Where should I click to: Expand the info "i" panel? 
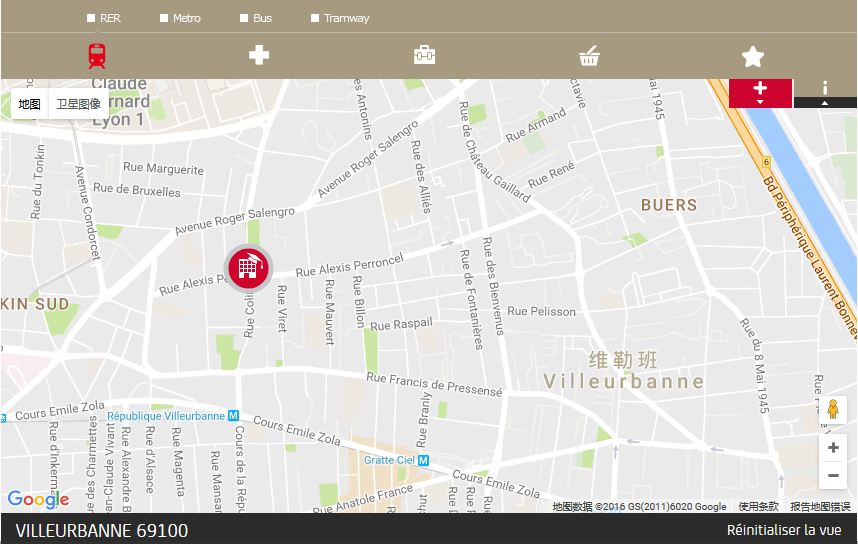(825, 92)
